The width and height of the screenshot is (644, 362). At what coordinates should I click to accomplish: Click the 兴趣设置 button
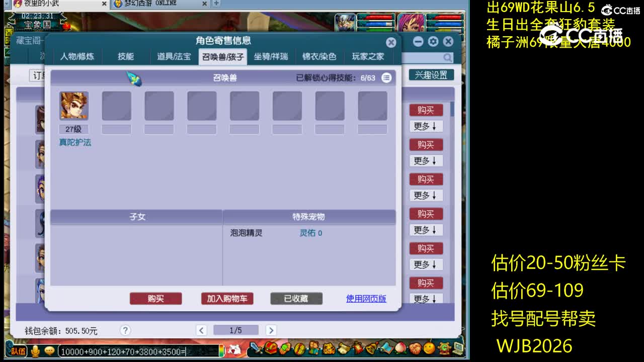431,75
